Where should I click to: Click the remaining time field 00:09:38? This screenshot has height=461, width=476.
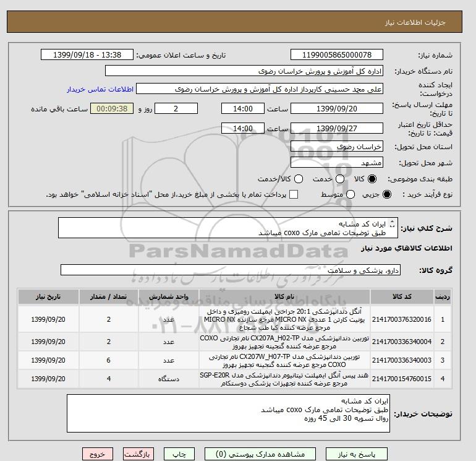tap(112, 108)
